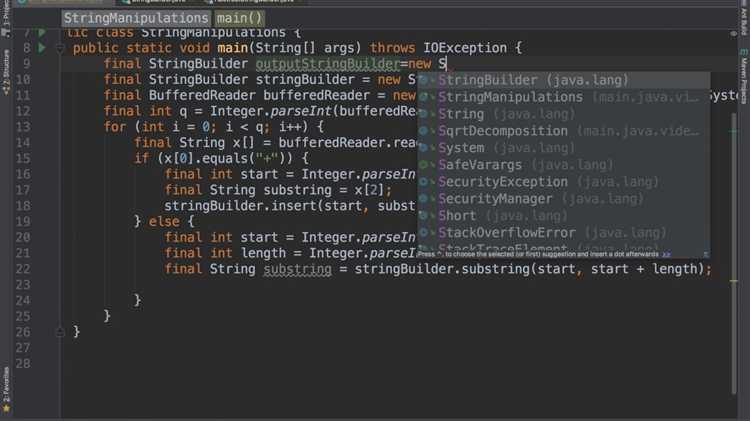This screenshot has height=421, width=750.
Task: Select the StringManipulations breadcrumb
Action: coord(136,18)
